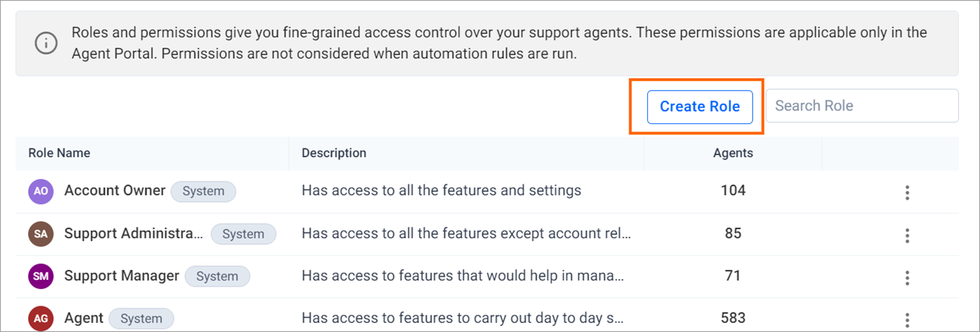Open the Support Manager role

click(122, 275)
